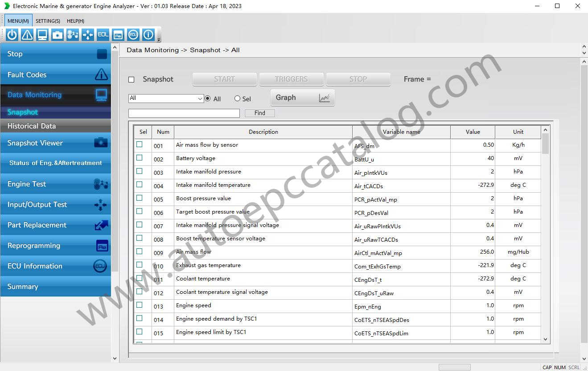Check row 015 Engine speed limit by TSC1
This screenshot has width=588, height=371.
(x=140, y=332)
